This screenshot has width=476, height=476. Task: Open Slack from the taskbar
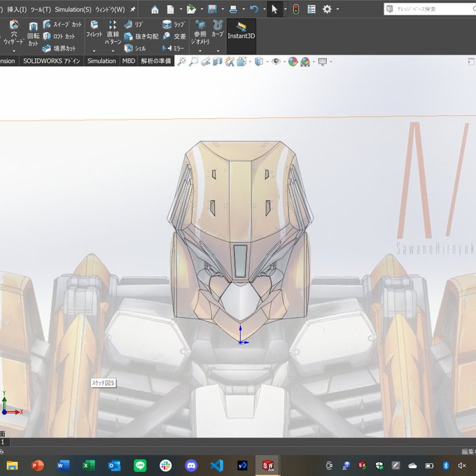tap(165, 465)
